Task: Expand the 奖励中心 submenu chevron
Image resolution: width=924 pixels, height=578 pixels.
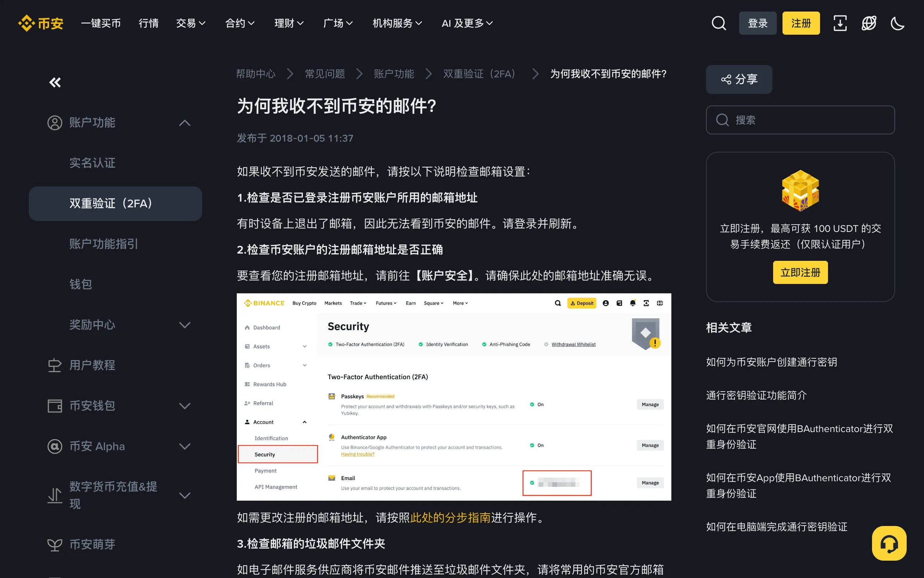Action: pyautogui.click(x=185, y=325)
